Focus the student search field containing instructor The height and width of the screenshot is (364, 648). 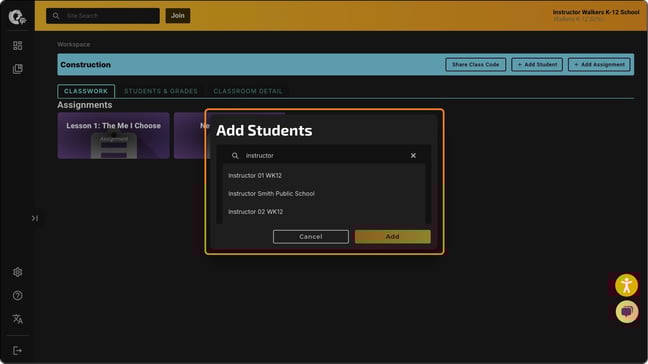(x=324, y=156)
